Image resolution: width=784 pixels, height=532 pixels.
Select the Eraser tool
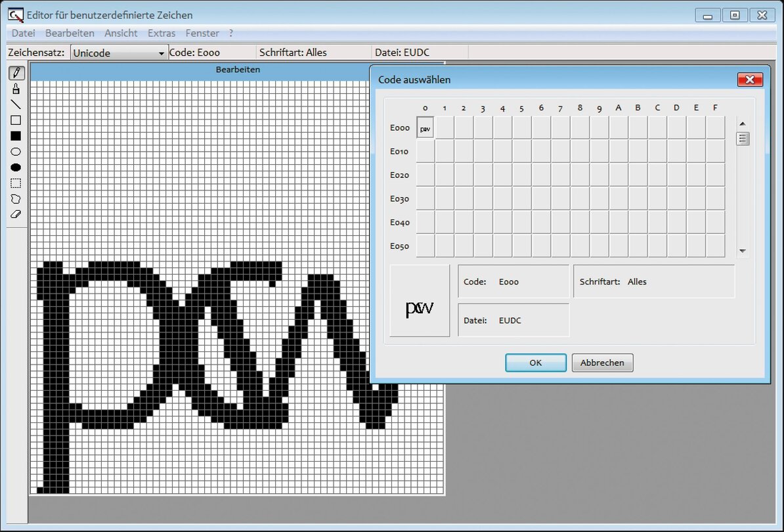click(x=16, y=214)
